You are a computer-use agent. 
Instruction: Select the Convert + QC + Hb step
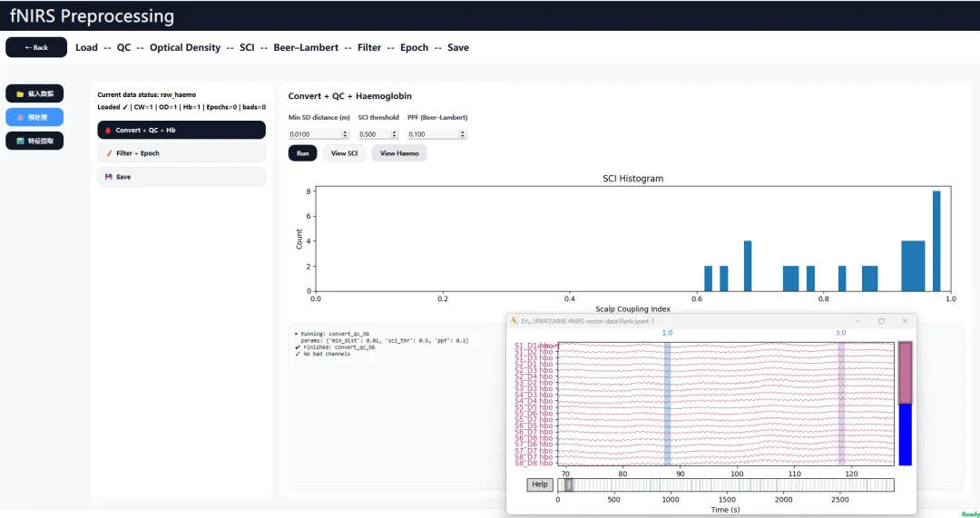181,130
